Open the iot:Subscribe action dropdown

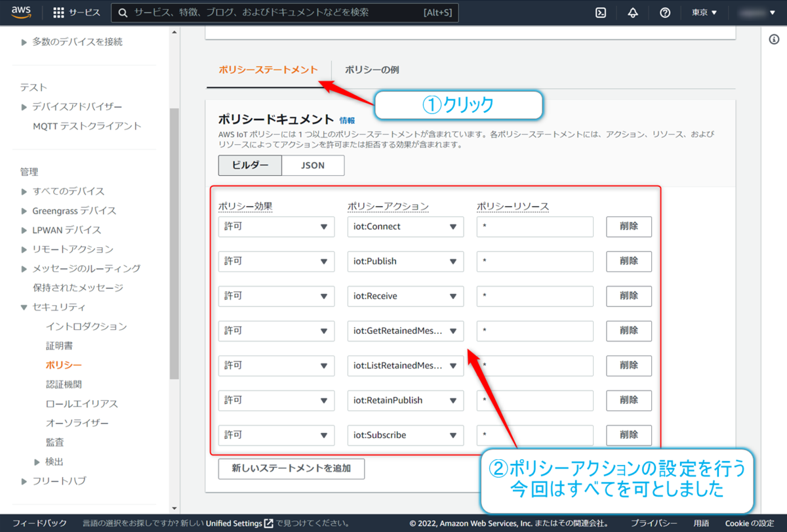point(405,435)
